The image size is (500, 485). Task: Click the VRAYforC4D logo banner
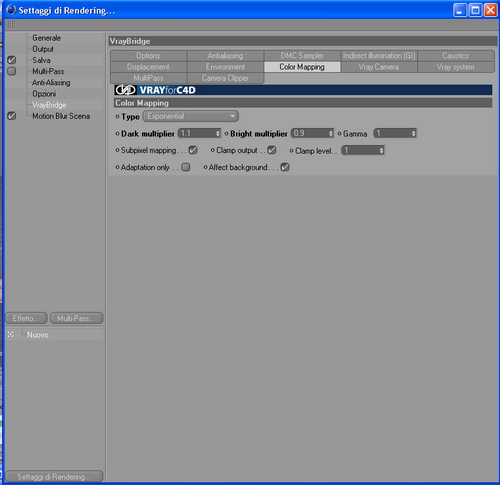click(x=303, y=90)
